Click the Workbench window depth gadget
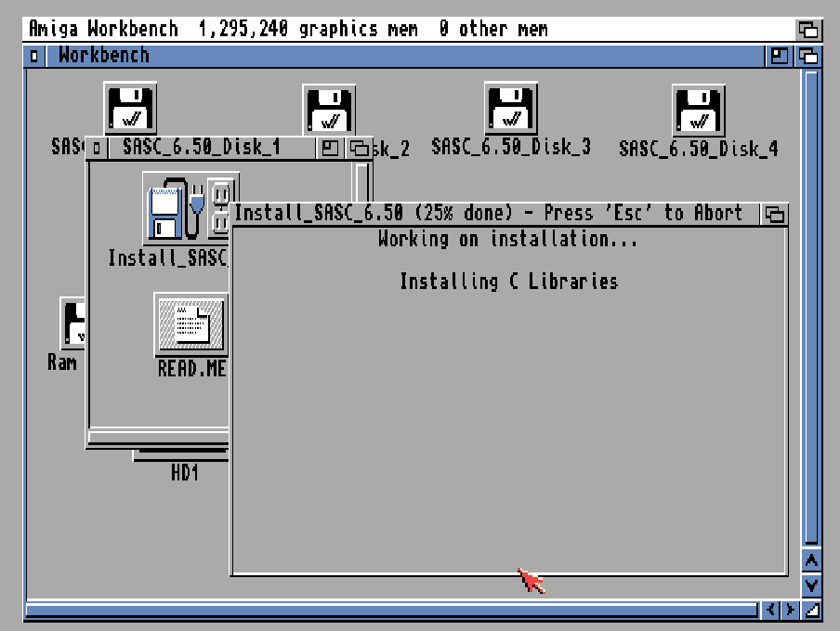 807,56
